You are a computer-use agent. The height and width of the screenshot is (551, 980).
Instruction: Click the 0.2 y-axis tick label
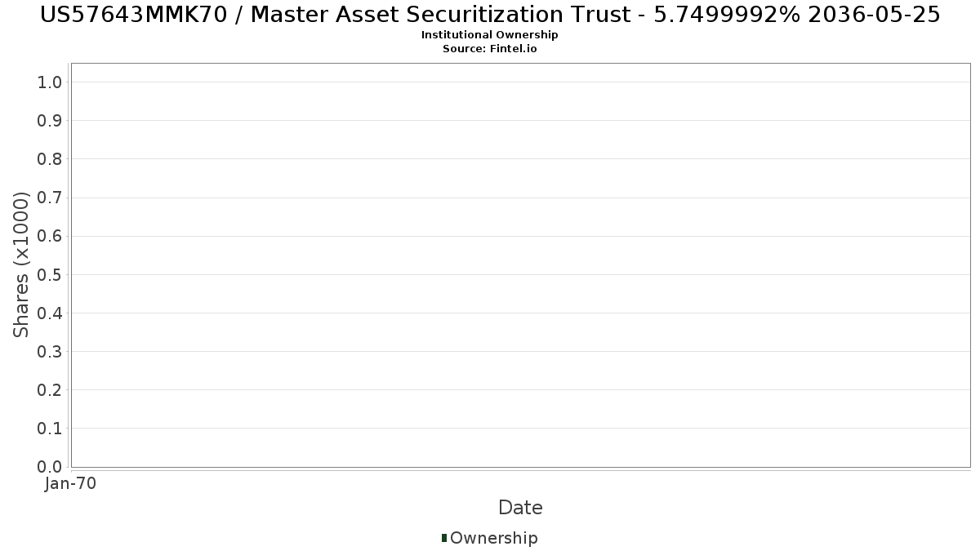tap(50, 390)
